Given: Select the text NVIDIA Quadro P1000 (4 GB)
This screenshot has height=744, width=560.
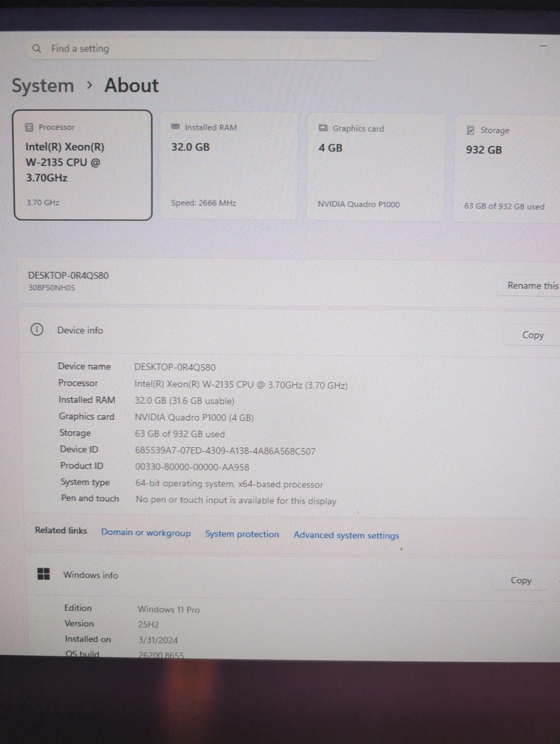Looking at the screenshot, I should click(x=194, y=418).
